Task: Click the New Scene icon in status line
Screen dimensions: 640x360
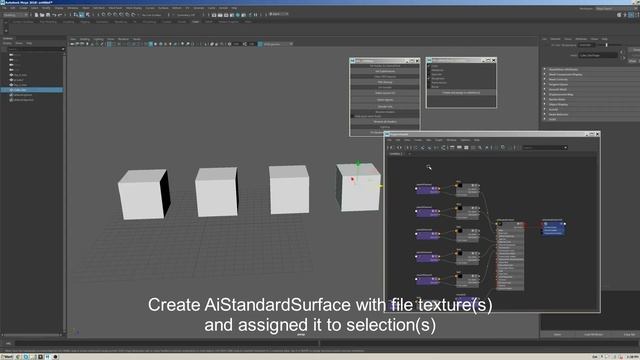Action: tap(36, 15)
